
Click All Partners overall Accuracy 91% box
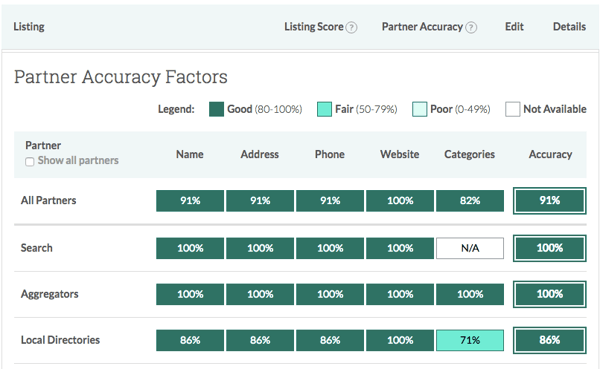549,201
